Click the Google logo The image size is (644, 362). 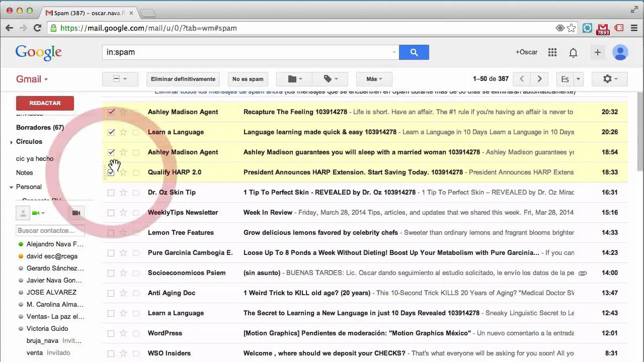click(x=38, y=52)
